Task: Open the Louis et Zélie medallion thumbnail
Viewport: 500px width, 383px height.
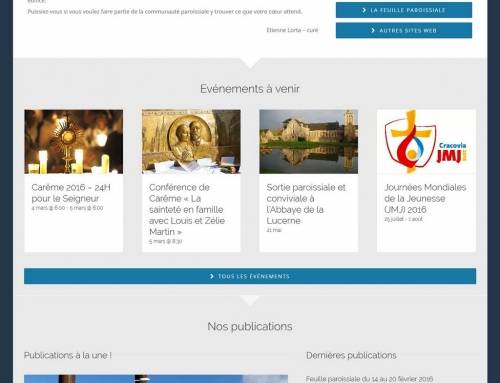Action: tap(191, 142)
